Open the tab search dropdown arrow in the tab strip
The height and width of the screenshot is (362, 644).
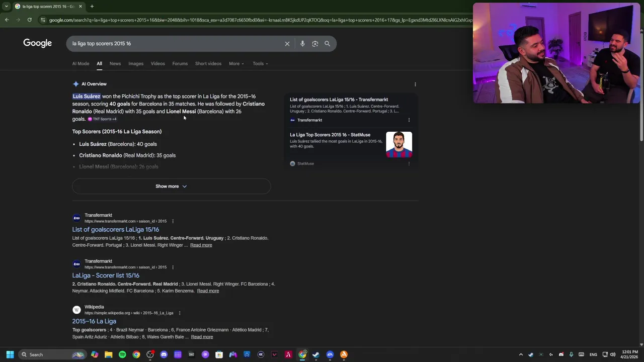[6, 7]
